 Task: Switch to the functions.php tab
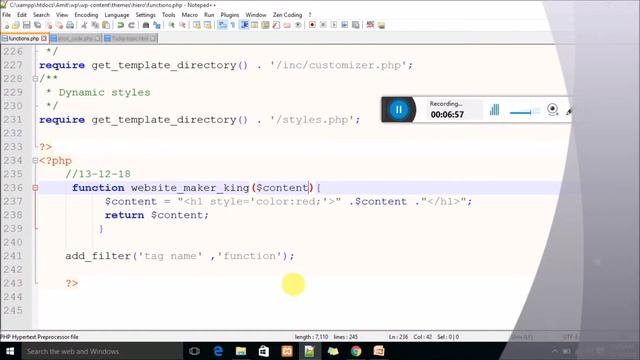click(24, 38)
